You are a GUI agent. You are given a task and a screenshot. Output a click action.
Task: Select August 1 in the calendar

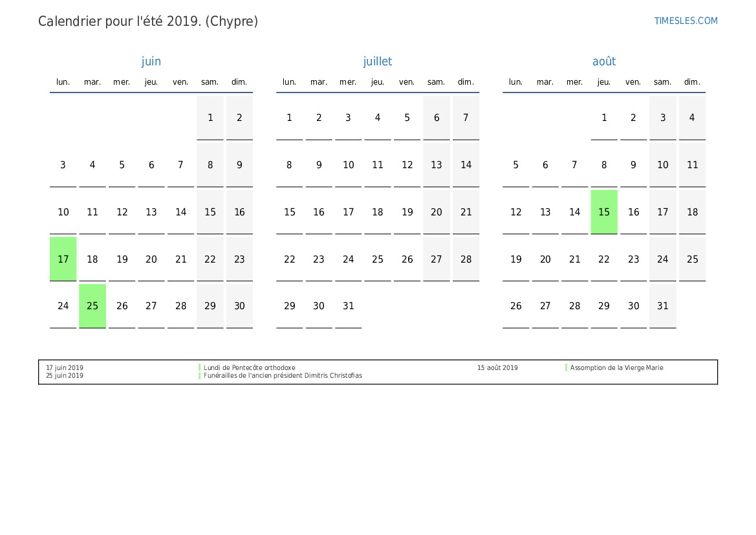[x=604, y=118]
